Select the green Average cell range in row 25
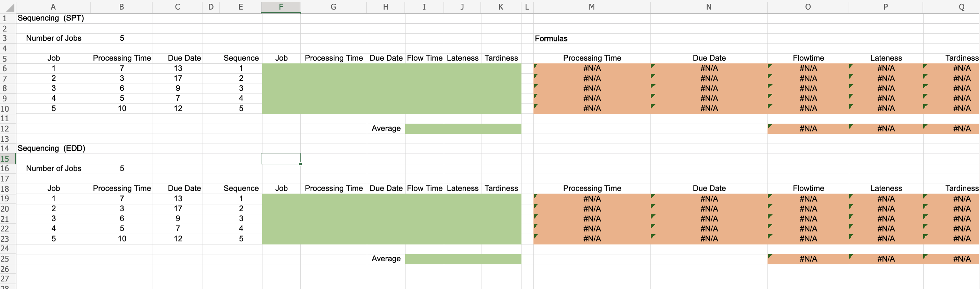 pyautogui.click(x=463, y=259)
